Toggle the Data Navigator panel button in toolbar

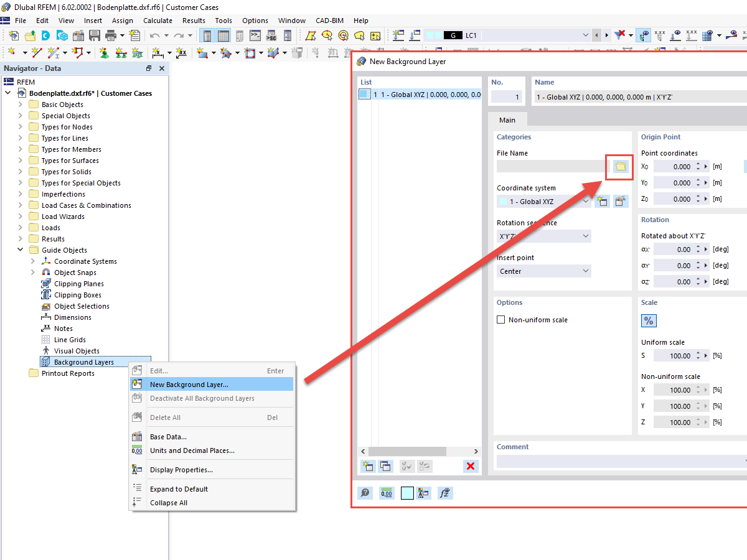click(x=207, y=35)
